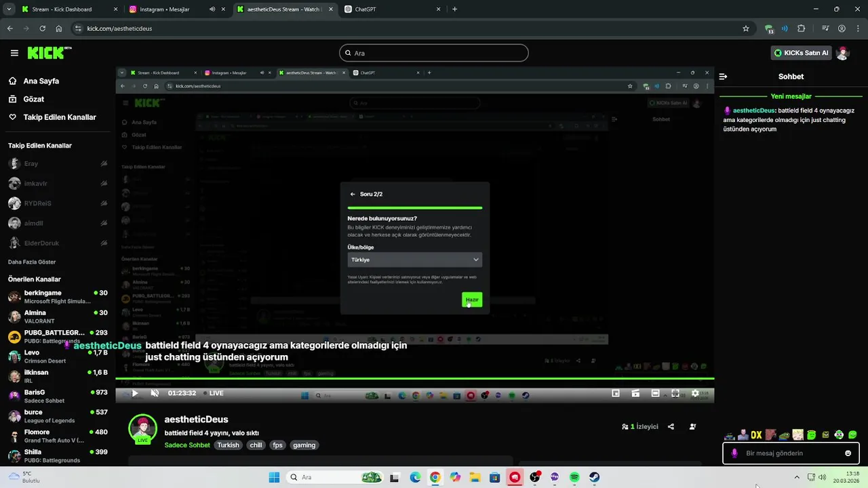Expand the Chrome tab search dropdown

[x=9, y=9]
